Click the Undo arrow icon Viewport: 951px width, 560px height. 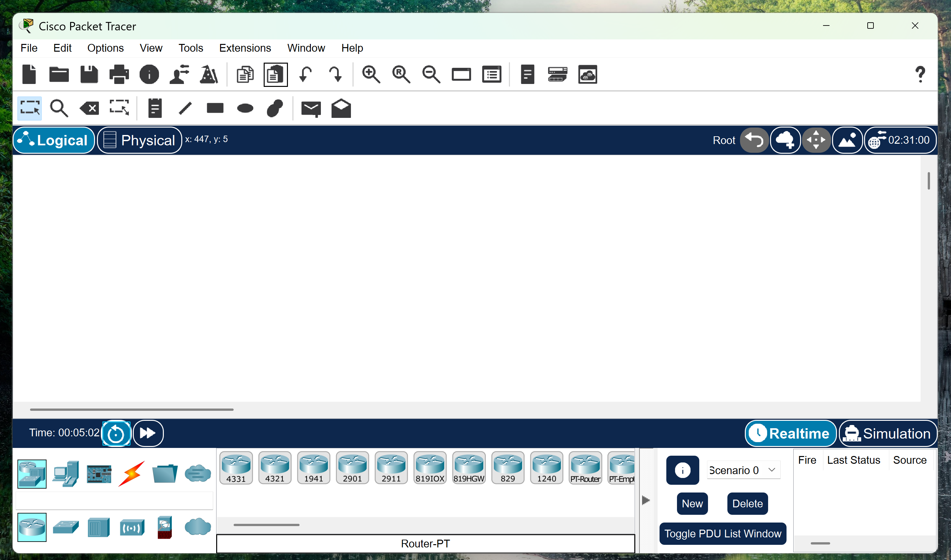305,74
